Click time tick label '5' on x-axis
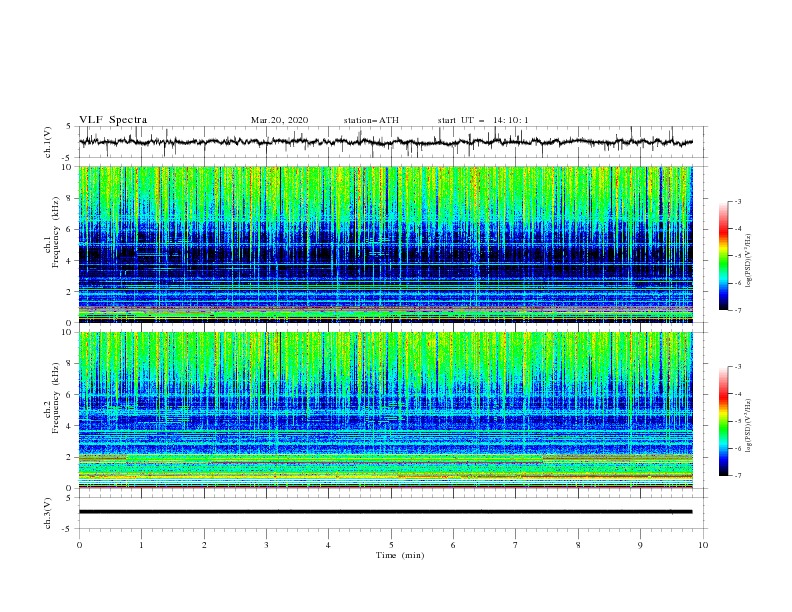Screen dimensions: 792x612 (x=391, y=545)
